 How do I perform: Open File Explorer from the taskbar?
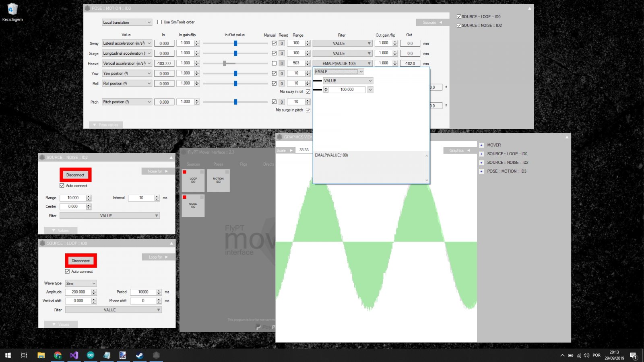(x=41, y=355)
